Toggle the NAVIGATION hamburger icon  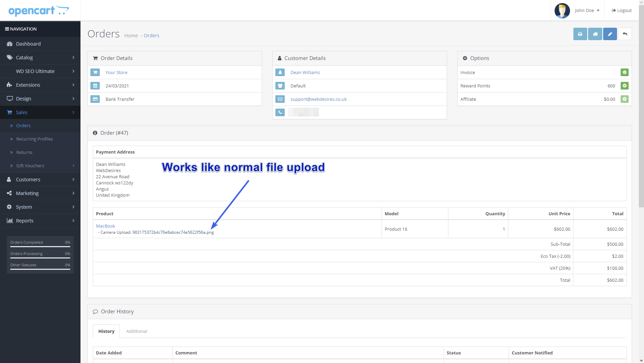7,29
